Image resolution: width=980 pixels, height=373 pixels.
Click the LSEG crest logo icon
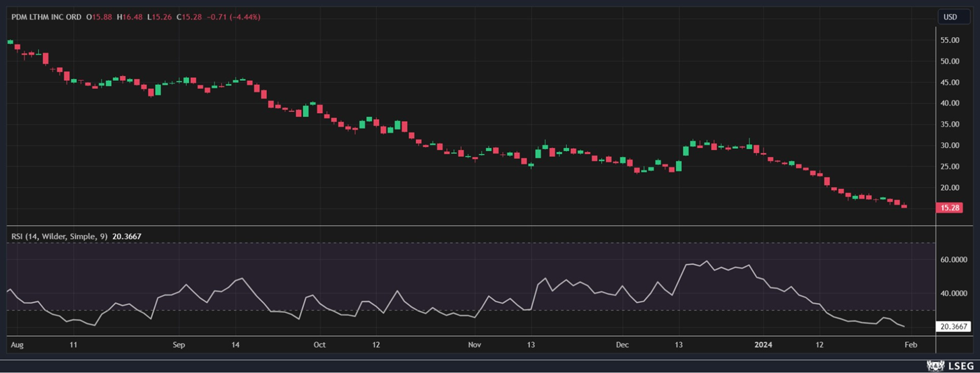pyautogui.click(x=936, y=366)
